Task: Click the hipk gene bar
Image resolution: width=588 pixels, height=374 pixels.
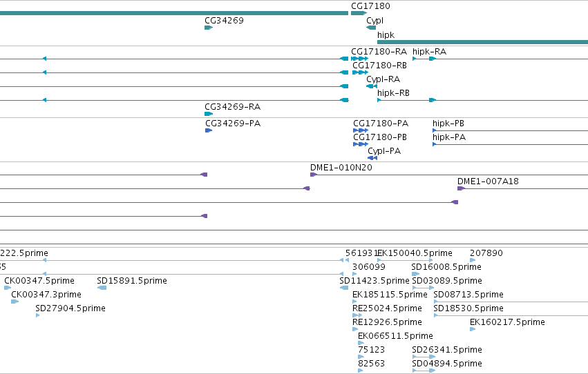Action: coord(482,42)
